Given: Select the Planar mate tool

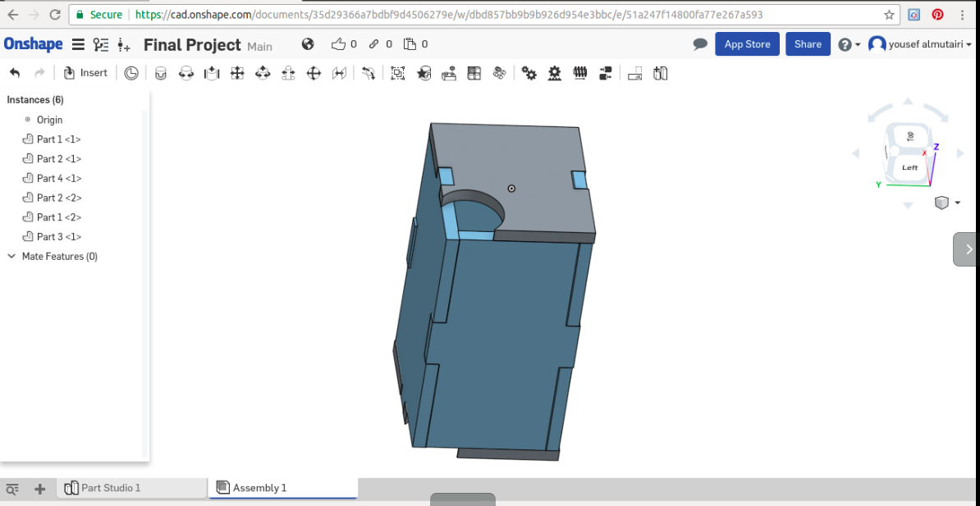Looking at the screenshot, I should pos(237,73).
